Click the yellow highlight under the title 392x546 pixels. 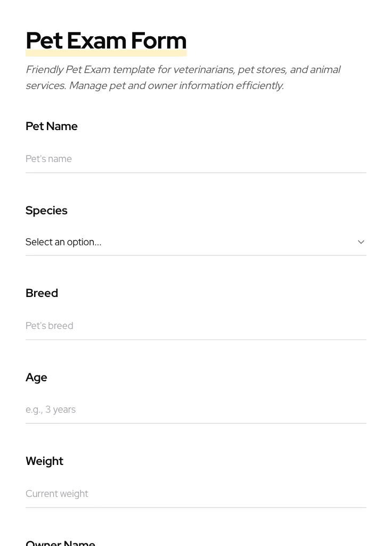tap(106, 54)
